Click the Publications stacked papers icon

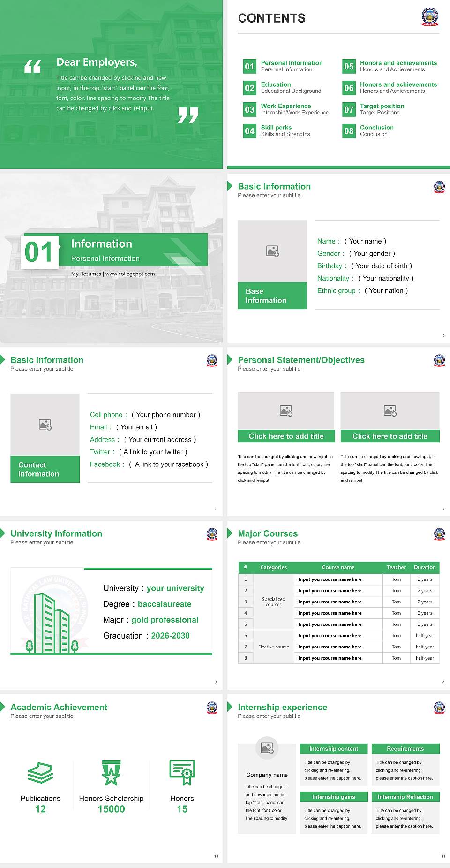click(x=40, y=772)
